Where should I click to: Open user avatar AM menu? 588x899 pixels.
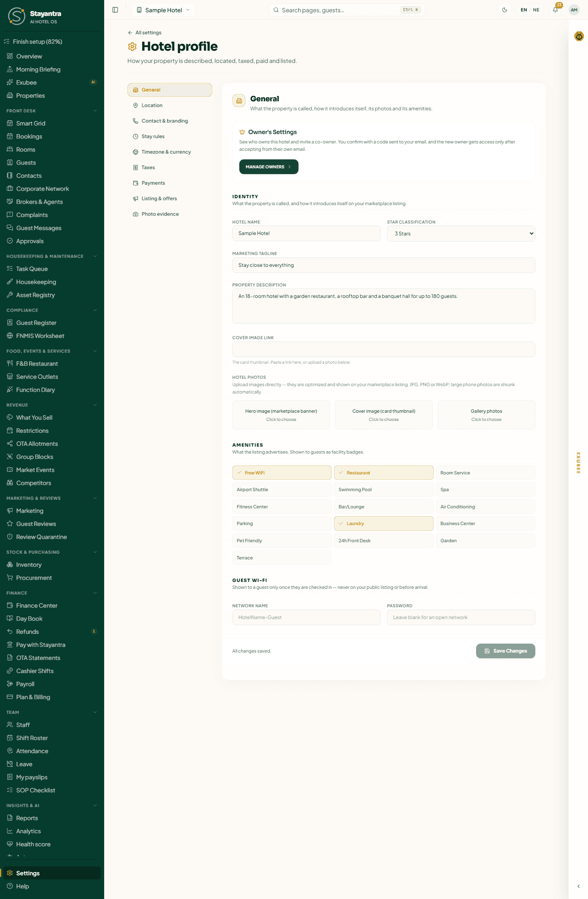click(574, 10)
